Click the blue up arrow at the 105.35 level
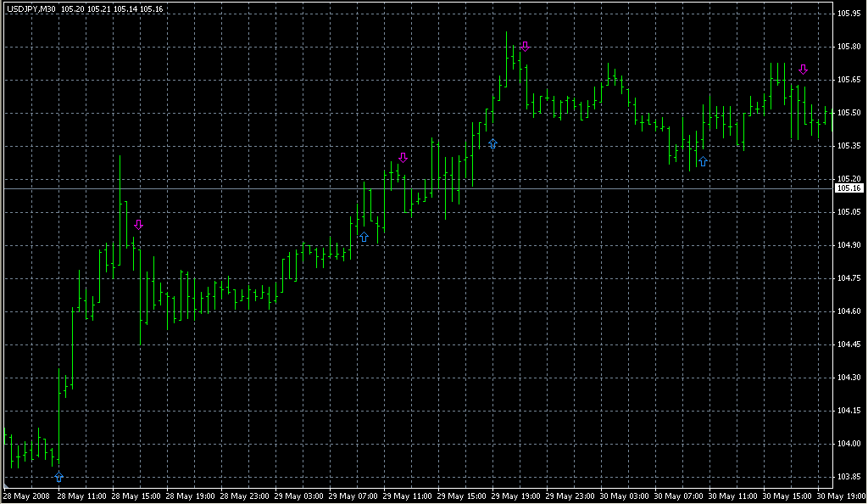 coord(492,144)
